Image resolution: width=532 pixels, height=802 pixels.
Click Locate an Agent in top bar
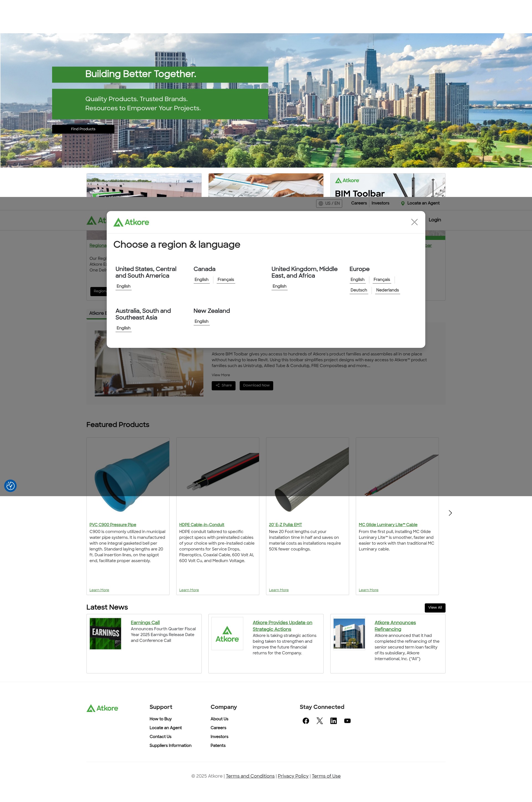coord(423,203)
